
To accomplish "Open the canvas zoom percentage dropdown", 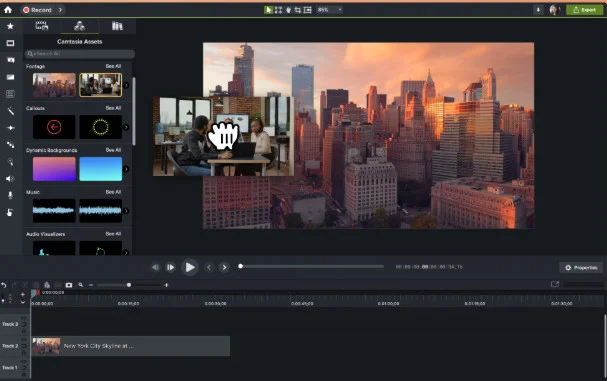I will tap(329, 10).
